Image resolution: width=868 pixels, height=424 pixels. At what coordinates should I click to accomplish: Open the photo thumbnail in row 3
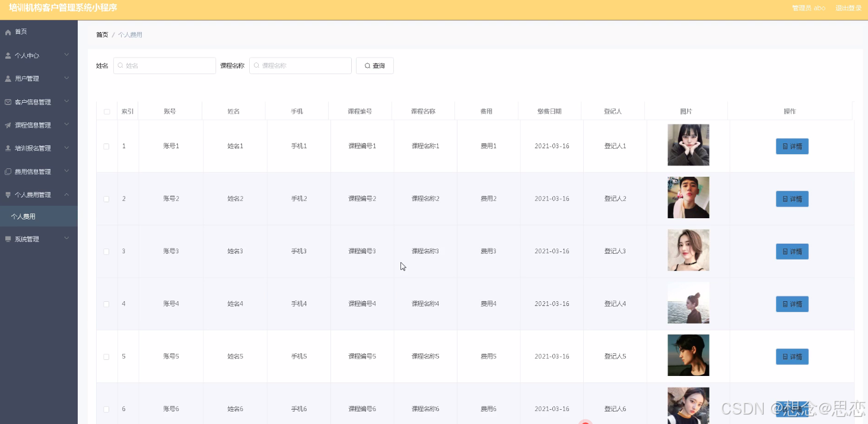688,250
